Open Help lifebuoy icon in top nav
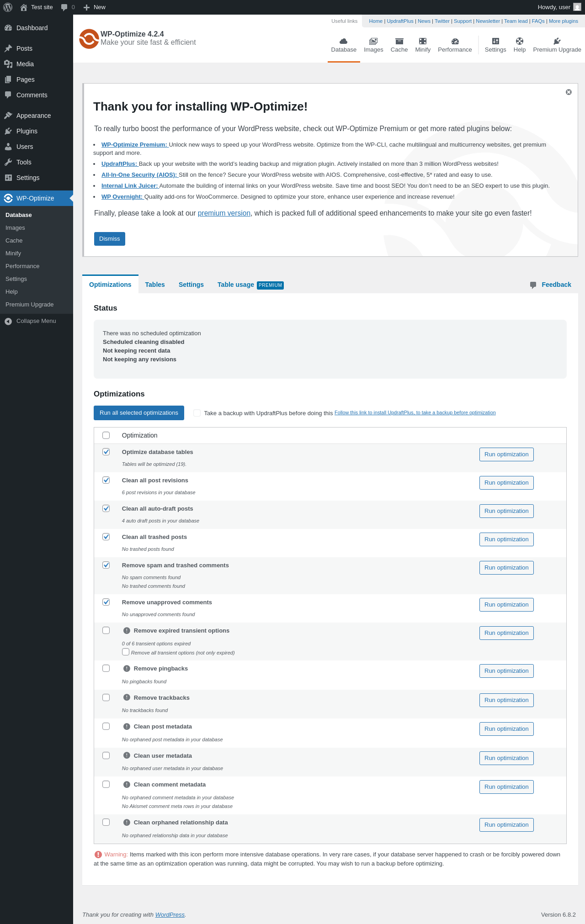The height and width of the screenshot is (924, 585). (520, 41)
